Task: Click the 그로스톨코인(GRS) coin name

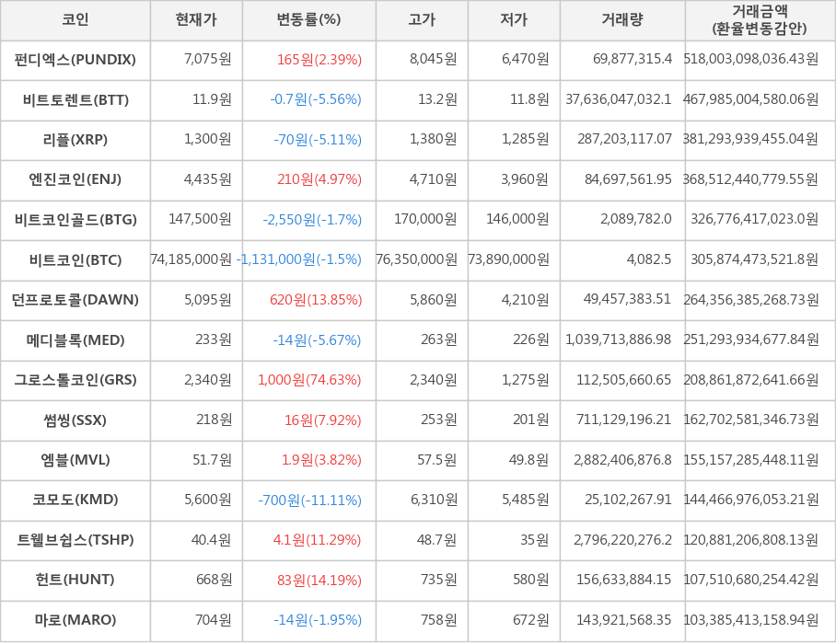Action: 75,380
